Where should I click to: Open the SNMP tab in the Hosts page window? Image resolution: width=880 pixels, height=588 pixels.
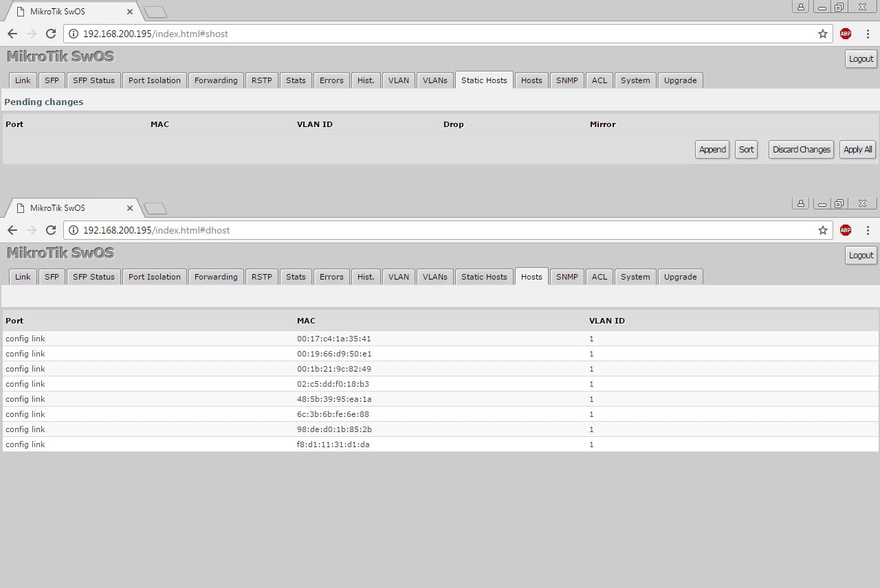coord(566,277)
